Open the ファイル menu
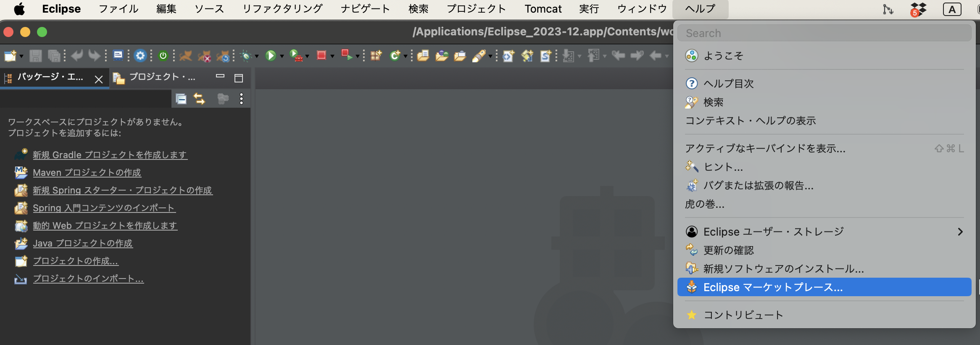This screenshot has height=345, width=980. point(119,9)
